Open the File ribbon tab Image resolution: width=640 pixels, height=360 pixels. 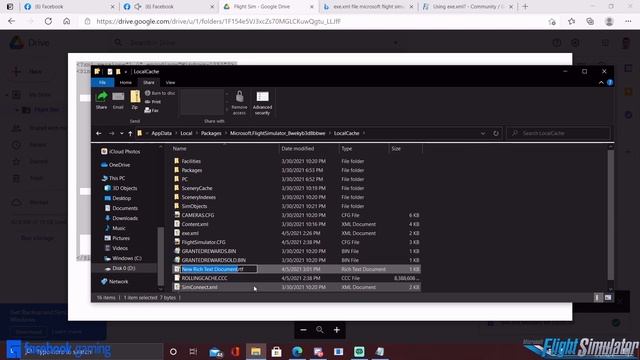102,82
